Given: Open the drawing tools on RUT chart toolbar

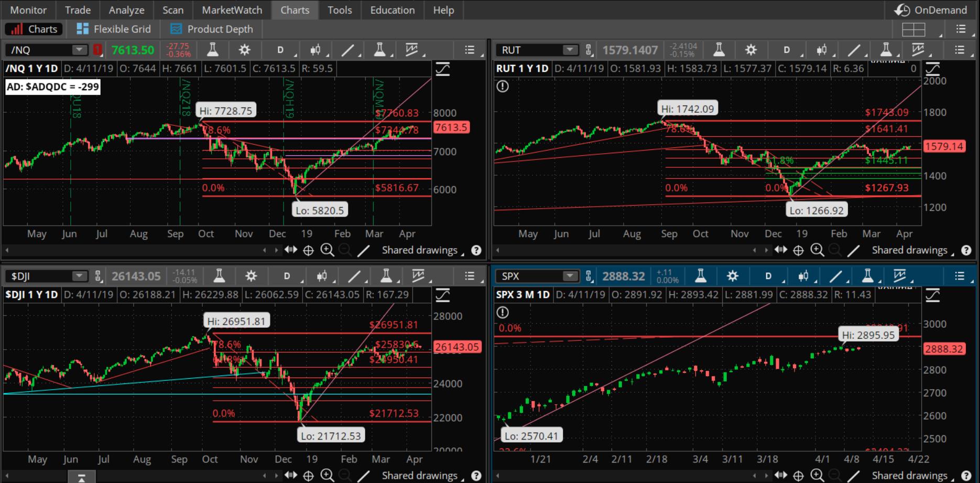Looking at the screenshot, I should tap(854, 50).
